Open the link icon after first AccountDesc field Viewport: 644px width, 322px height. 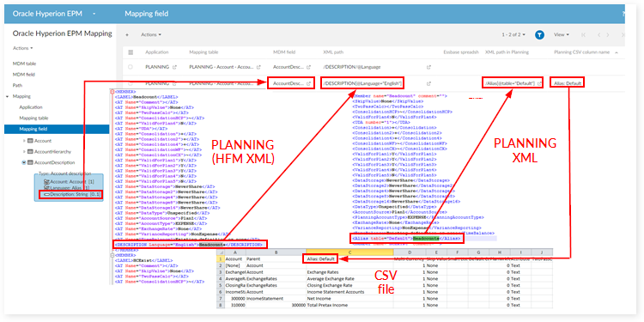[308, 66]
